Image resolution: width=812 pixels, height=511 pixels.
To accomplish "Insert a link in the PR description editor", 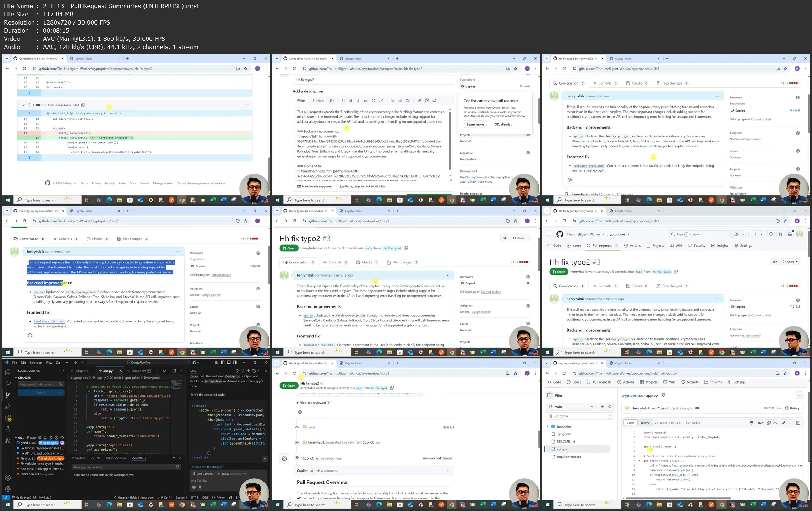I will tap(381, 100).
